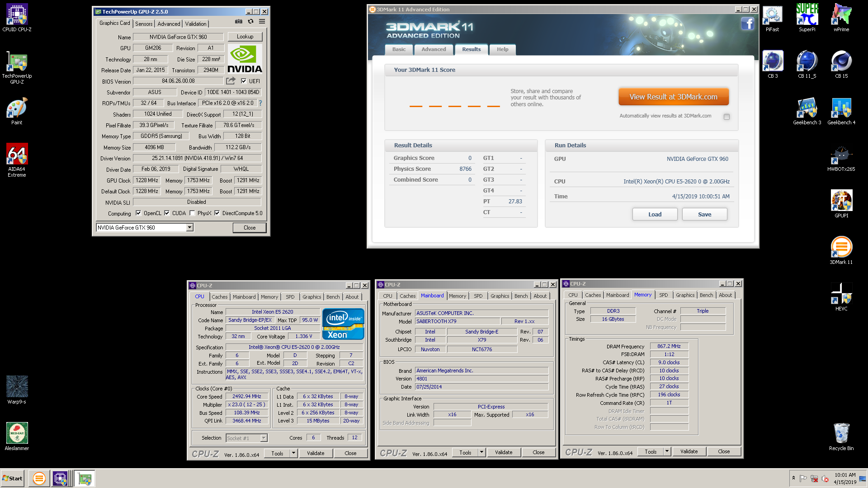The image size is (868, 488).
Task: Click the GPU-Z refresh icon
Action: point(250,22)
